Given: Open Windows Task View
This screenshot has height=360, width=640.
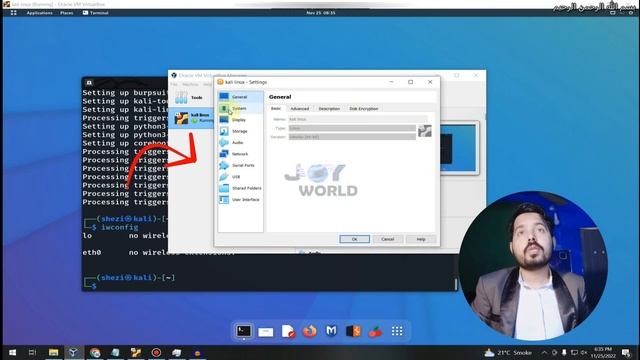Looking at the screenshot, I should tap(32, 352).
